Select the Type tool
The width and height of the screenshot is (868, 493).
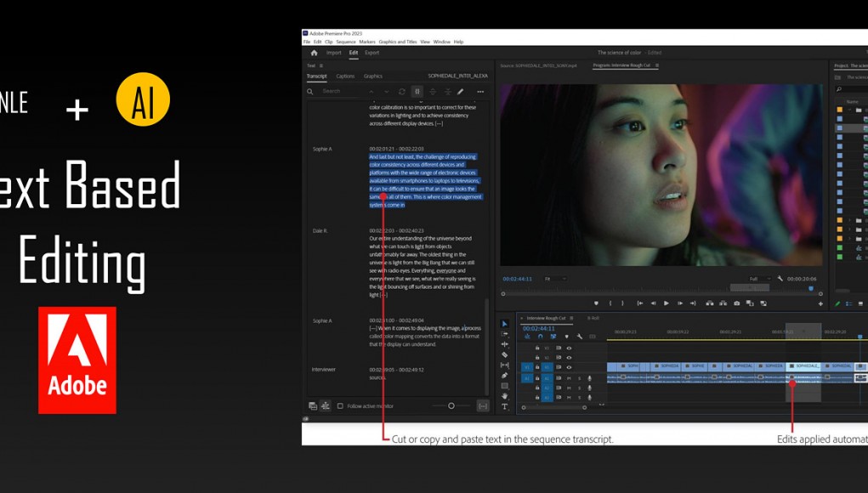(x=504, y=406)
